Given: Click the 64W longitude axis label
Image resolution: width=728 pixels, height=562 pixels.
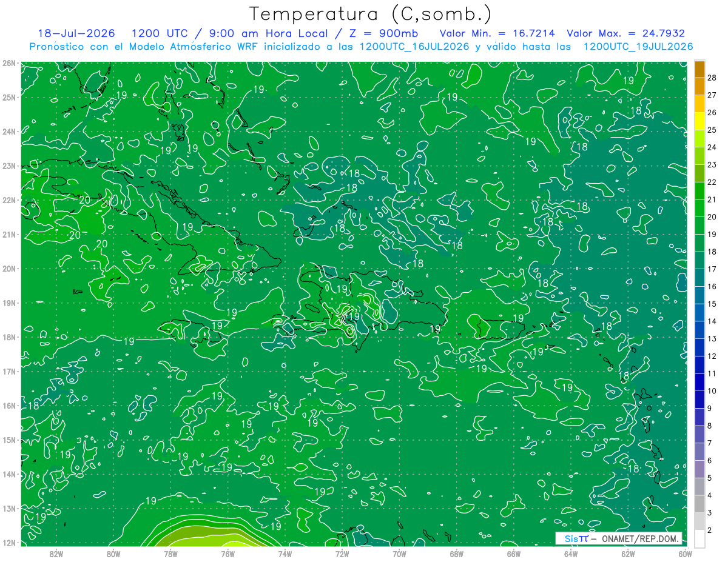Looking at the screenshot, I should (x=570, y=554).
